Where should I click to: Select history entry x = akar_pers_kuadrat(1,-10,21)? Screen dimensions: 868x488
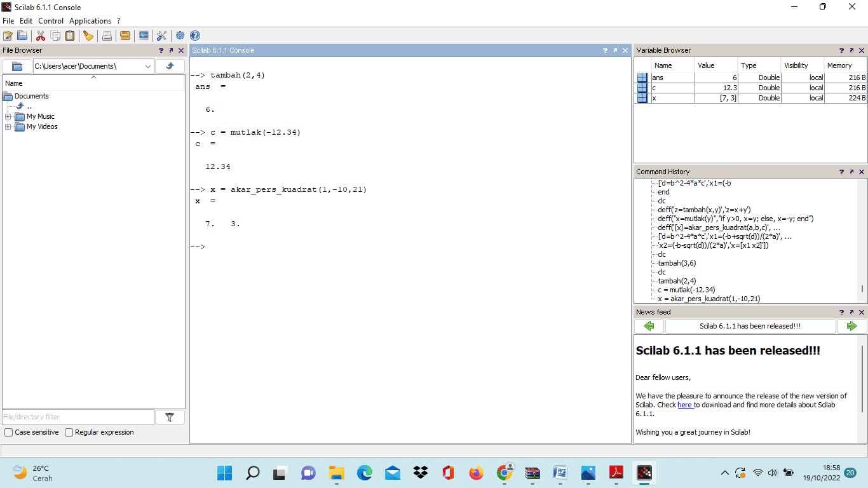709,299
